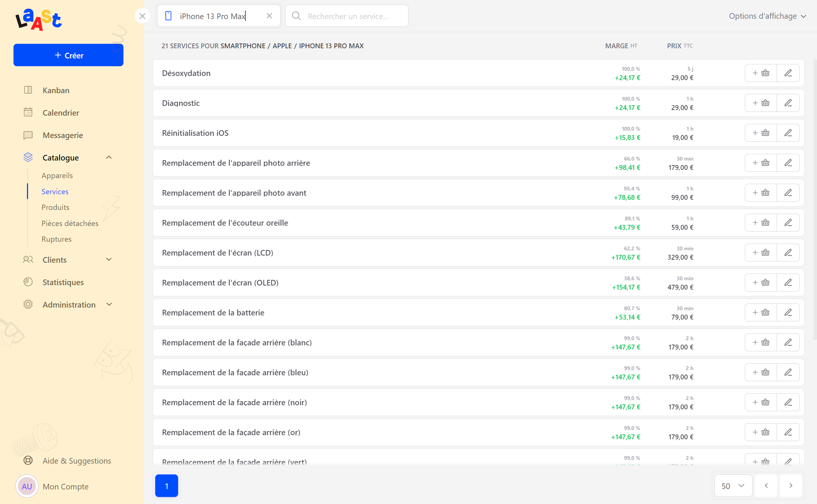Add façade arrière (noir) to basket
Screen dimensions: 817x504
(x=761, y=402)
